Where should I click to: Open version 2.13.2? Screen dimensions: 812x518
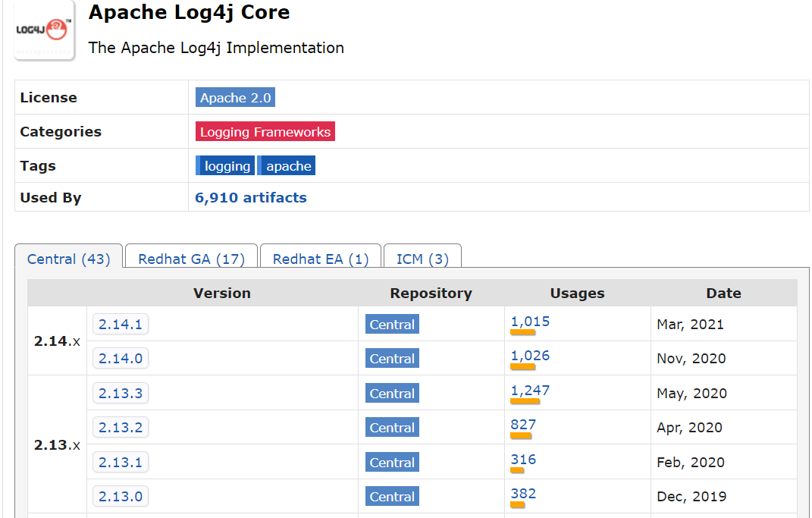[x=121, y=427]
